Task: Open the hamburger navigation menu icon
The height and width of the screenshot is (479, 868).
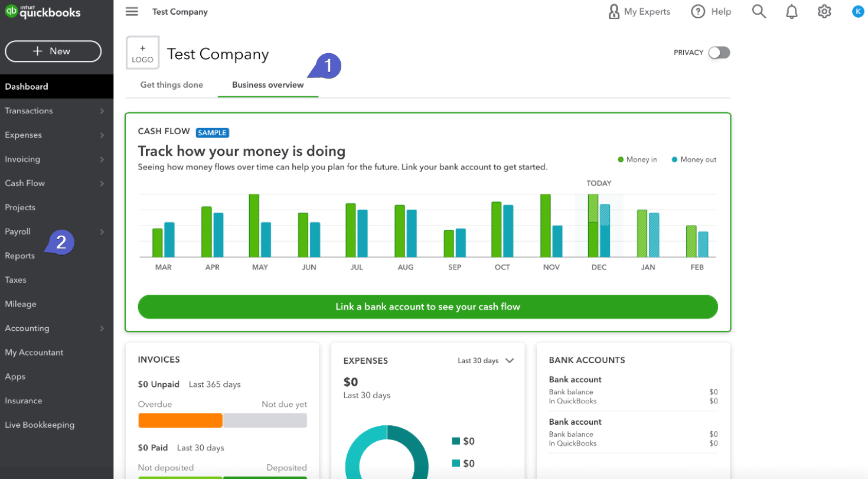Action: [132, 12]
